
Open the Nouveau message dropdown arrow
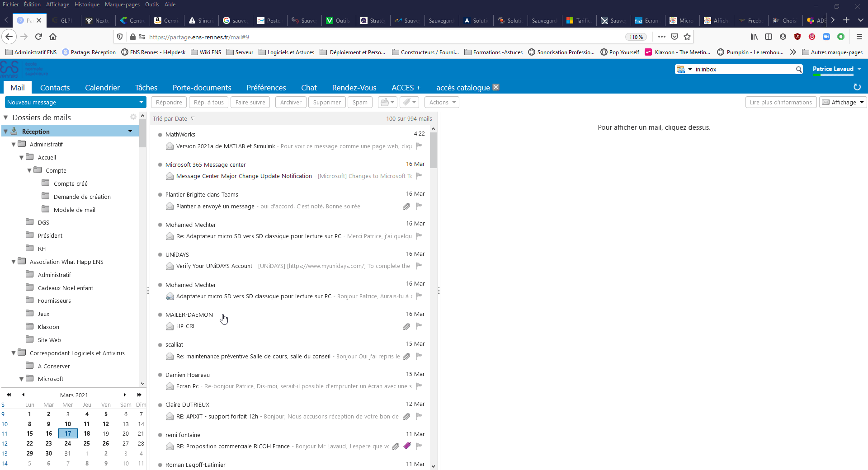[141, 103]
